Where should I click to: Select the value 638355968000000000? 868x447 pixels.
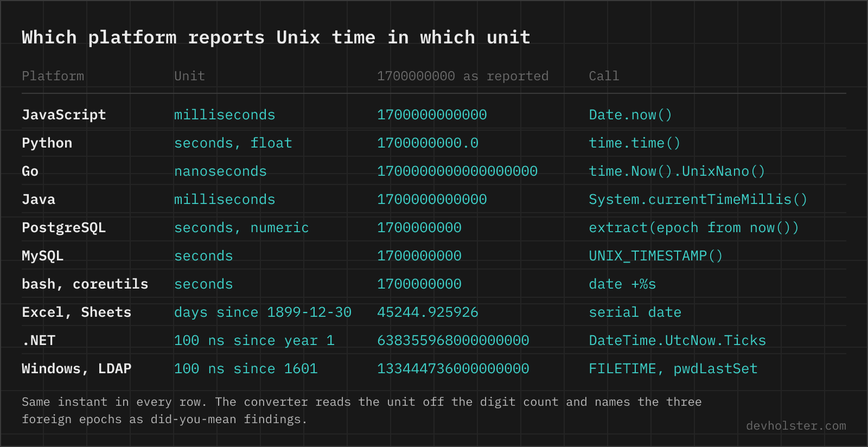pyautogui.click(x=453, y=341)
